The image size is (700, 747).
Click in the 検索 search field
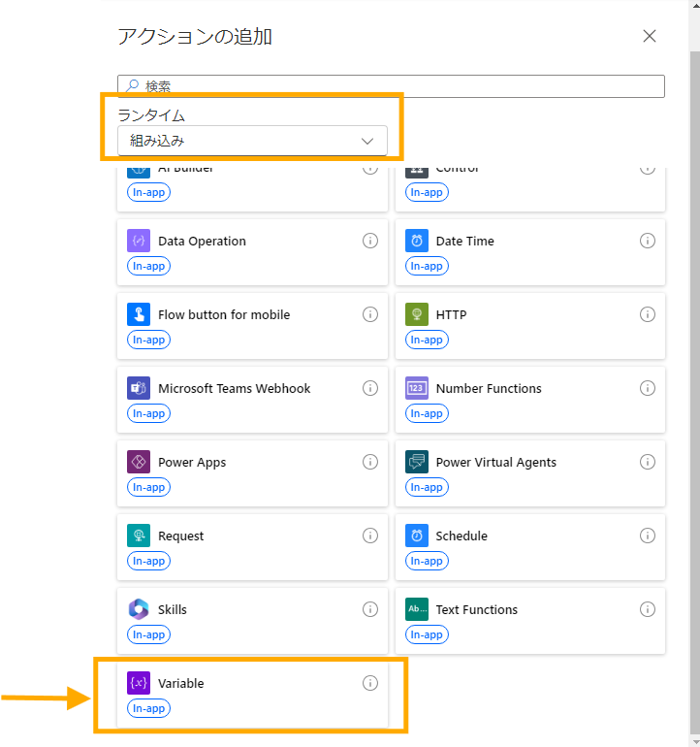[x=391, y=86]
